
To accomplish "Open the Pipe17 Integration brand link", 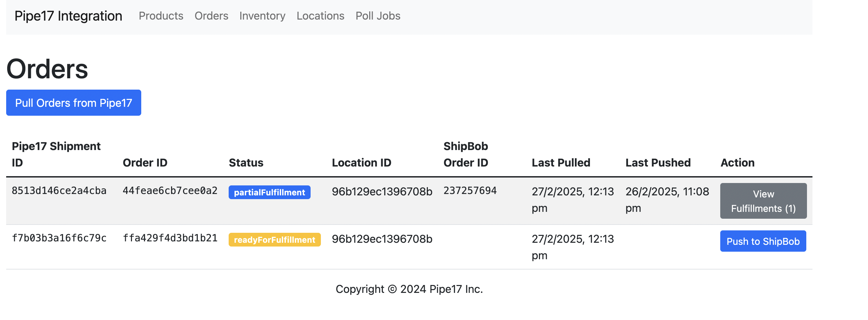I will point(68,16).
